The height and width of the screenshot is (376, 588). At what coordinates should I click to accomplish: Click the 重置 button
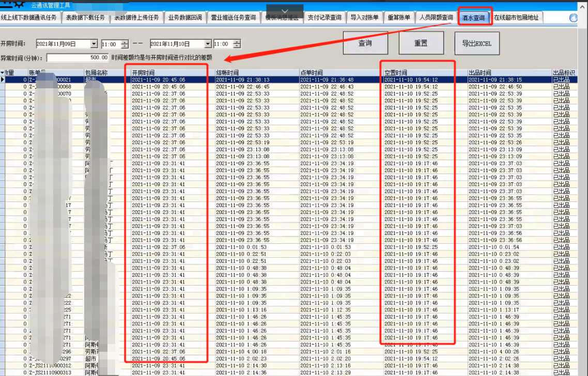click(x=421, y=43)
